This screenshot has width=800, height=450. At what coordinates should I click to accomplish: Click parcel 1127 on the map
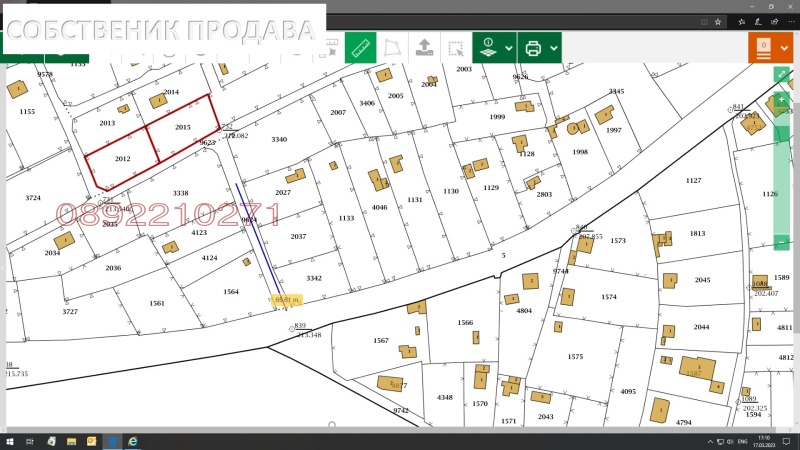(693, 181)
